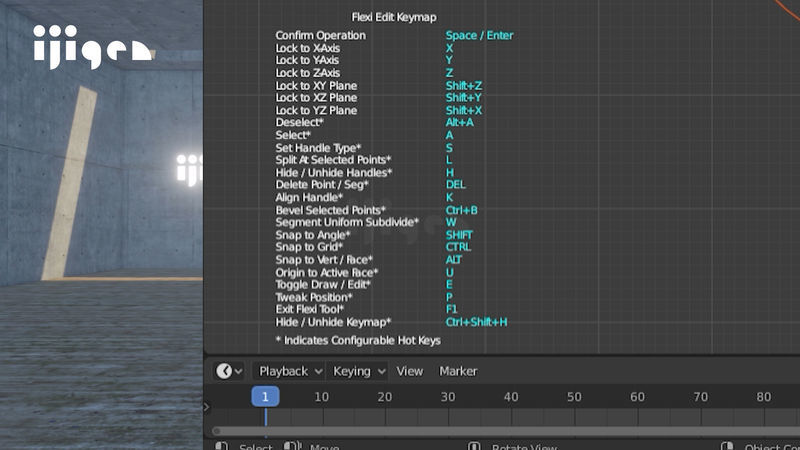
Task: Click the 'Origin to Active Face*' label
Action: [327, 272]
